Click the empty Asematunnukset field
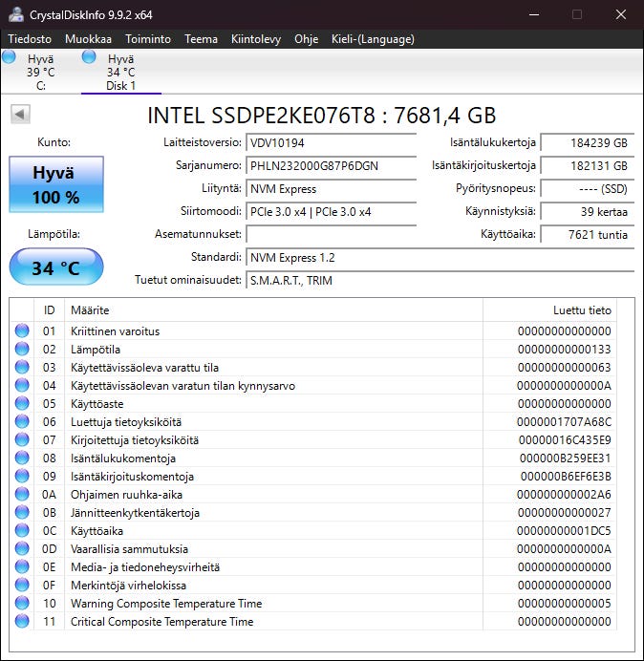 click(x=331, y=234)
